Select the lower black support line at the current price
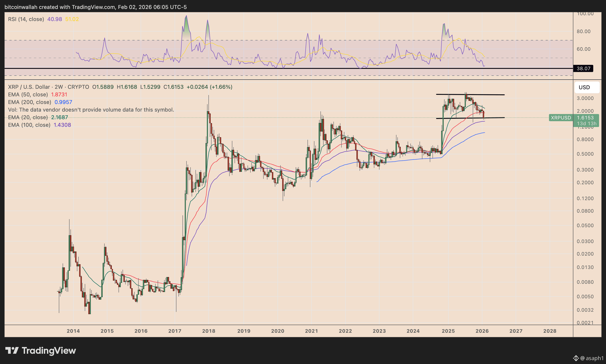 (470, 118)
